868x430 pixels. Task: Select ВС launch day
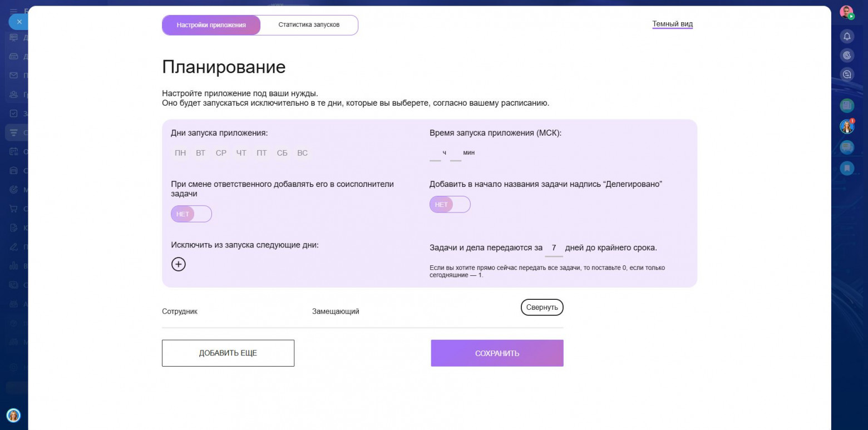click(302, 153)
